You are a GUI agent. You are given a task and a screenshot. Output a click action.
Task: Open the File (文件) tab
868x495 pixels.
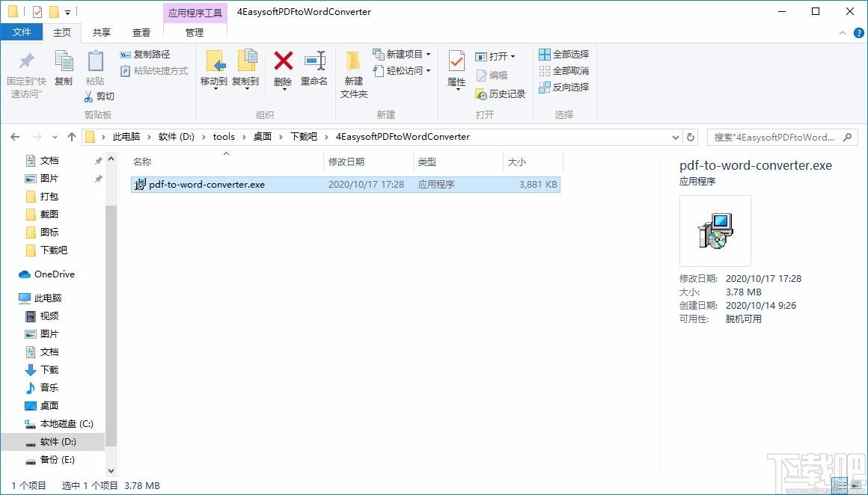coord(22,32)
